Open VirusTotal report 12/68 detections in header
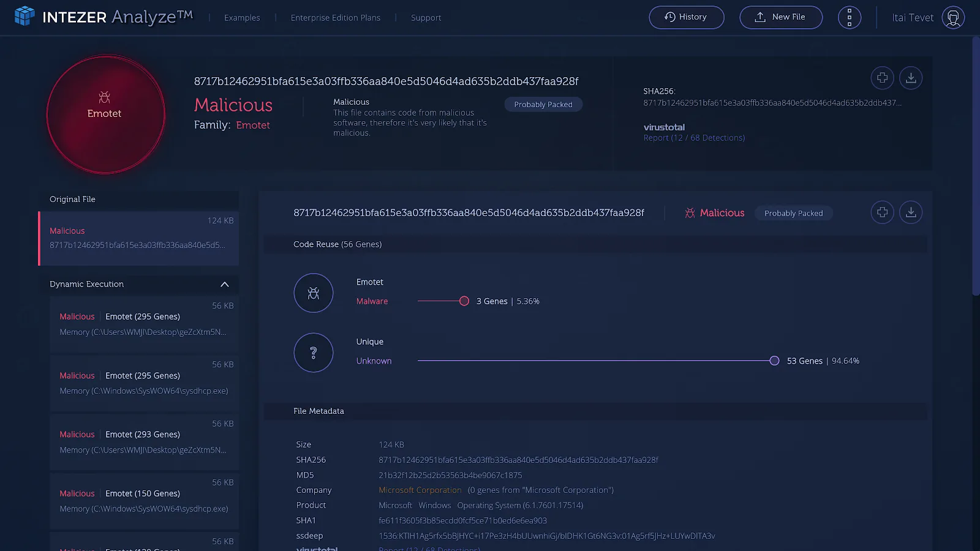This screenshot has height=551, width=980. click(694, 138)
